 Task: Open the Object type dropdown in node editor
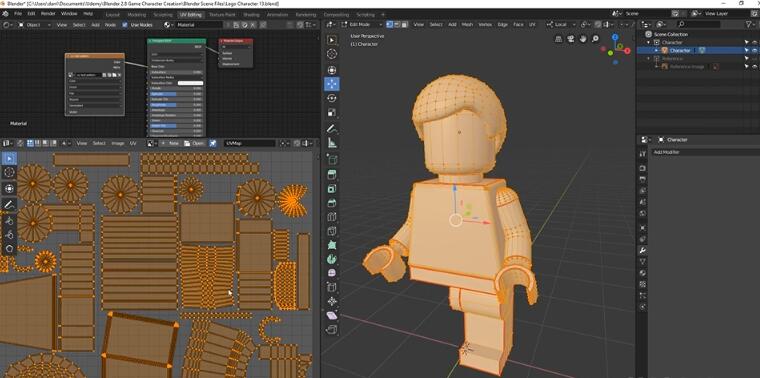click(x=35, y=25)
